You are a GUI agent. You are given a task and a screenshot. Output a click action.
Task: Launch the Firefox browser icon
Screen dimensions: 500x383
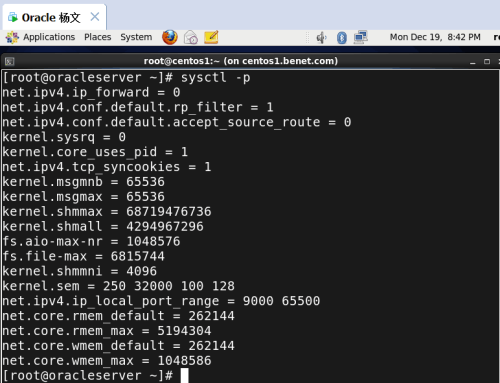pos(170,37)
